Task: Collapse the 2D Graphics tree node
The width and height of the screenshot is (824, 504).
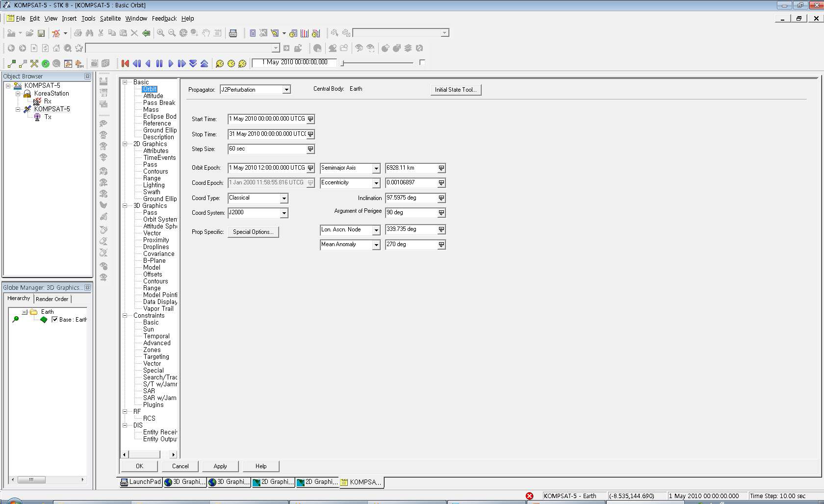Action: pyautogui.click(x=125, y=144)
